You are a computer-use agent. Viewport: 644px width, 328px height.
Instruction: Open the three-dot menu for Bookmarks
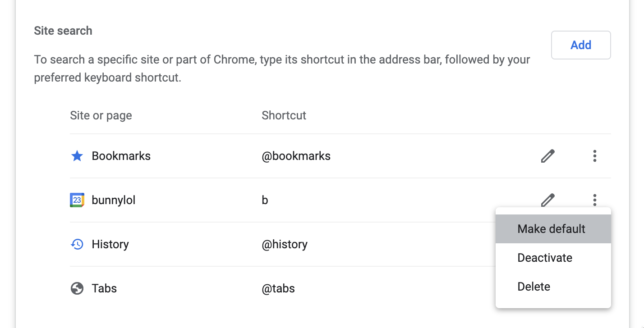click(x=595, y=156)
